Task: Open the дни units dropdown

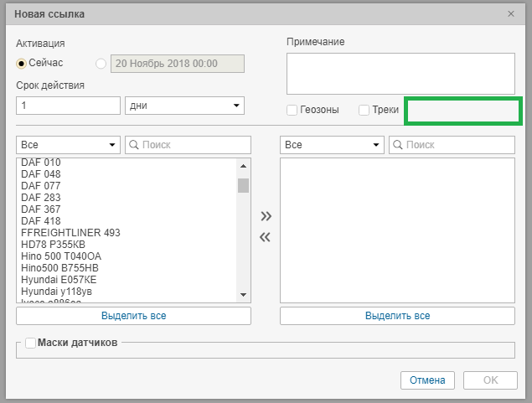Action: click(x=184, y=106)
